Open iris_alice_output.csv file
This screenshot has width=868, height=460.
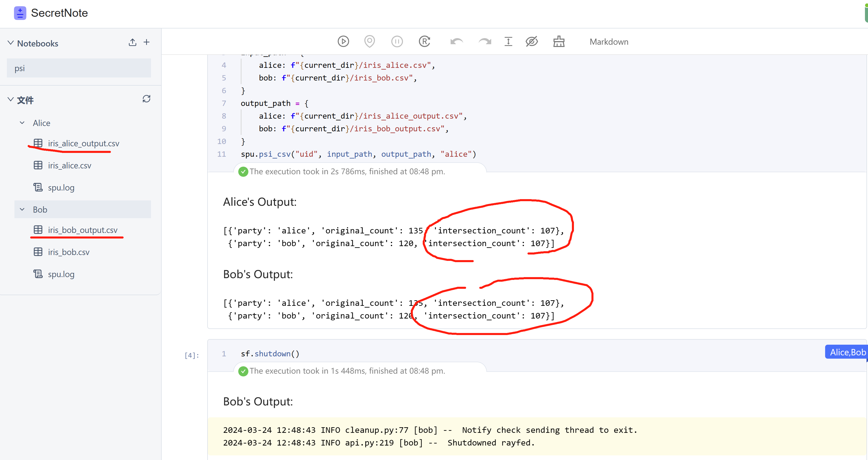tap(83, 143)
